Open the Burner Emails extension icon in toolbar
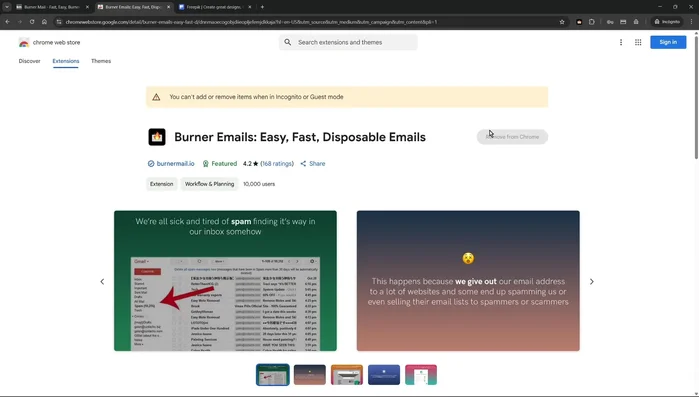Viewport: 699px width, 397px height. tap(579, 22)
